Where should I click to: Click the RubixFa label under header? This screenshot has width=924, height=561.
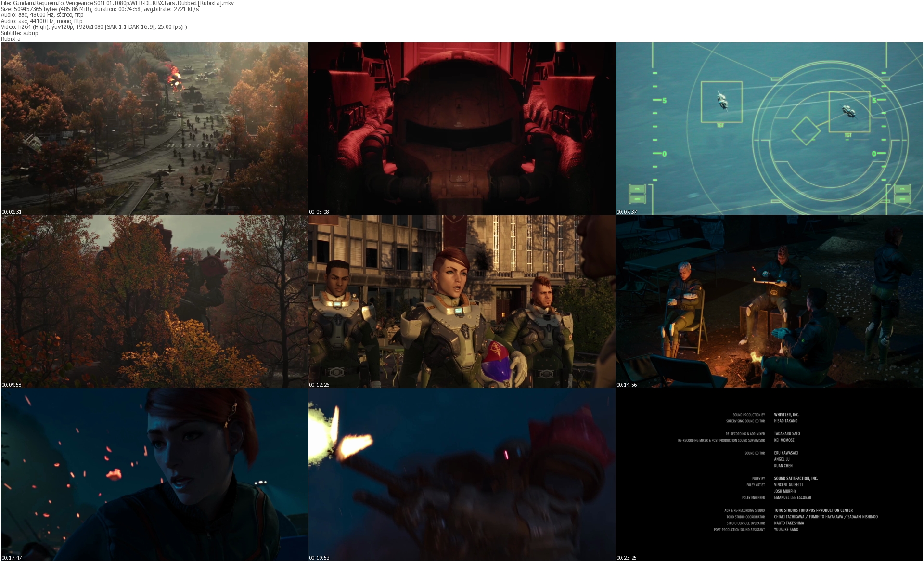(11, 39)
